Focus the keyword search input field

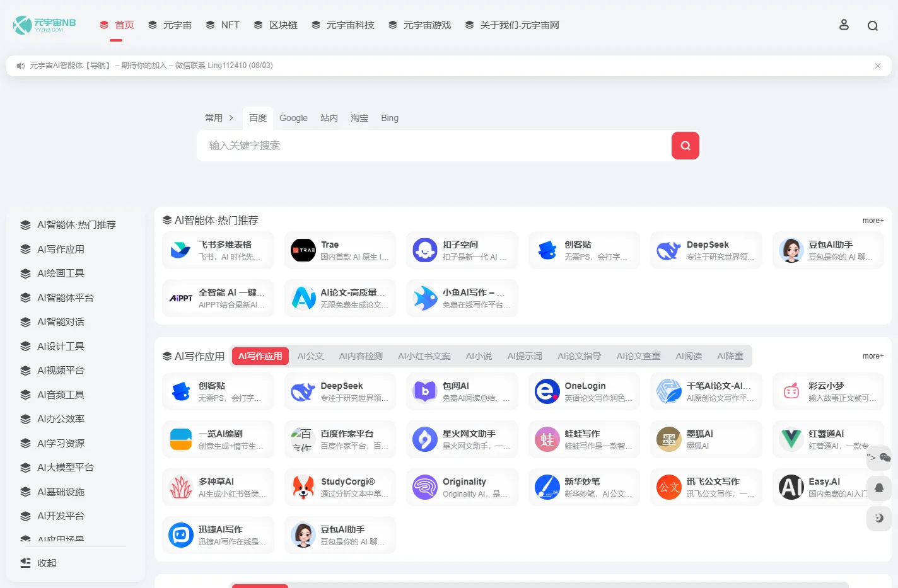point(434,146)
